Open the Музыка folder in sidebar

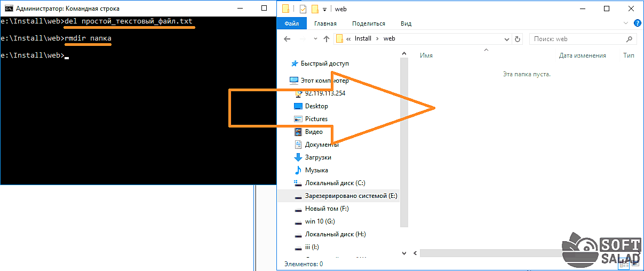point(316,170)
